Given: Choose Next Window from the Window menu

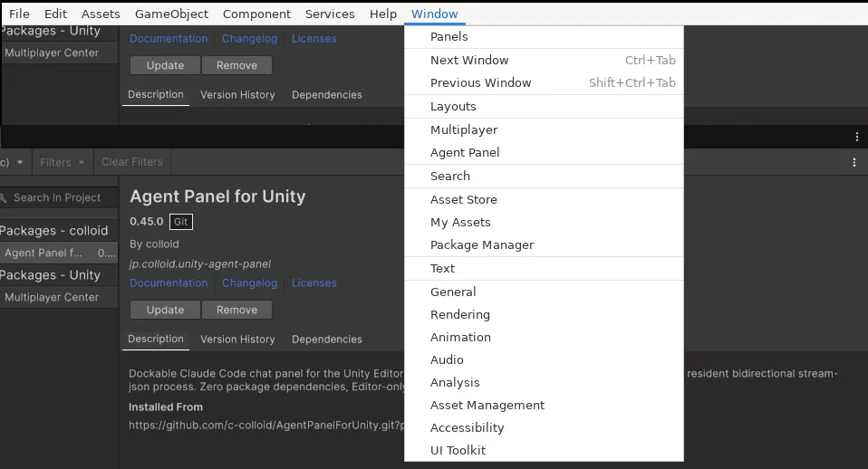Looking at the screenshot, I should pos(544,60).
